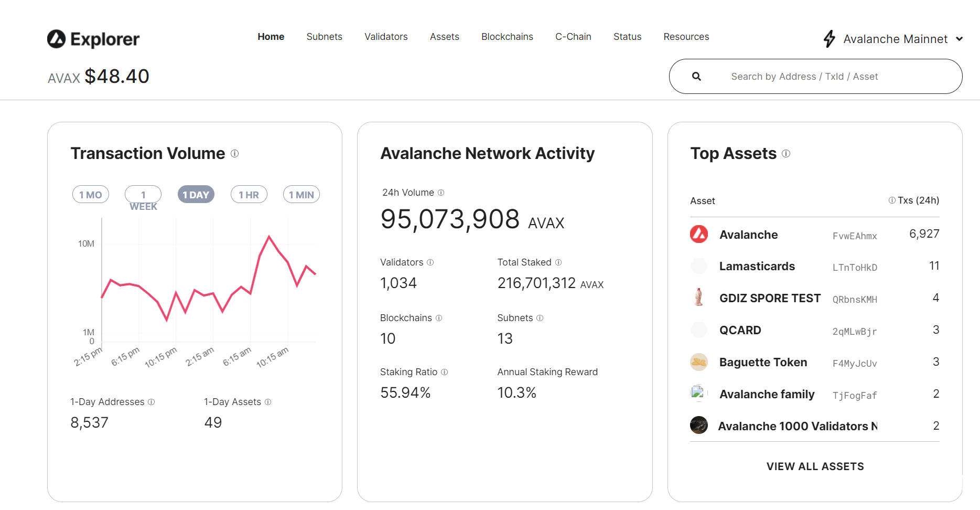The image size is (980, 510).
Task: Click the 55.94% staking ratio value
Action: click(x=405, y=392)
